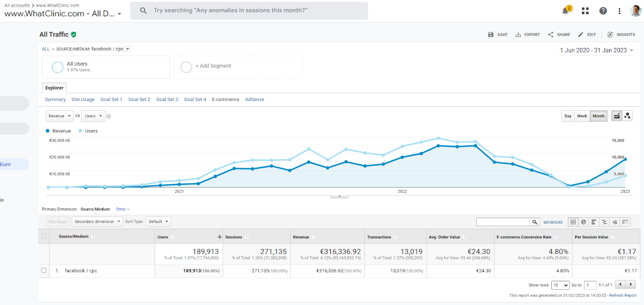Image resolution: width=644 pixels, height=305 pixels.
Task: Open the Google apps grid
Action: coord(585,11)
